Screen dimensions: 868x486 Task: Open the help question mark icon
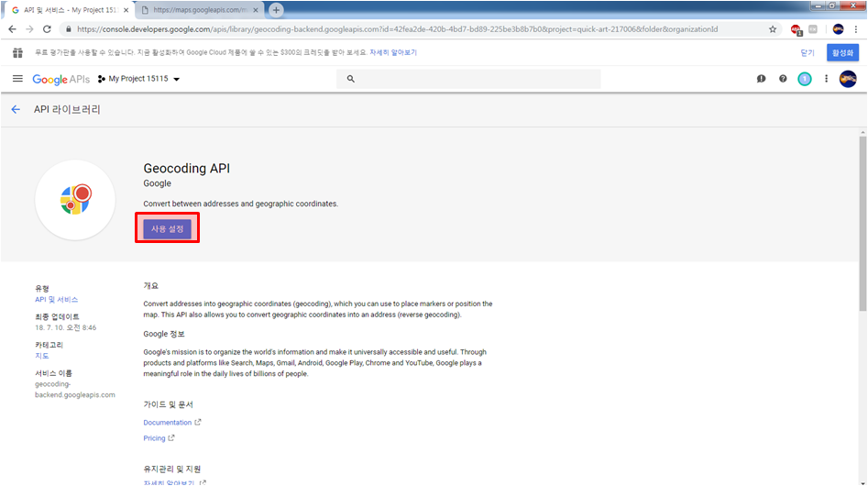[783, 79]
